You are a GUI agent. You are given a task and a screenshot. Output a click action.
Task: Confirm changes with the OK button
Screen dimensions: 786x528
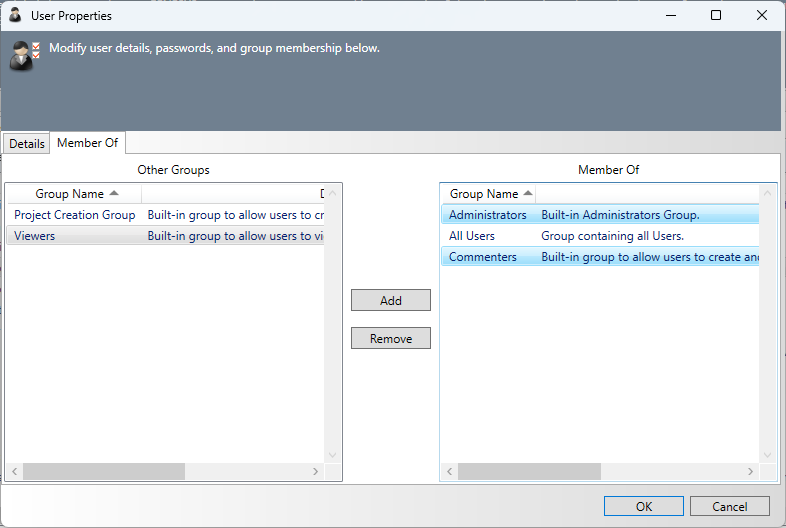643,506
